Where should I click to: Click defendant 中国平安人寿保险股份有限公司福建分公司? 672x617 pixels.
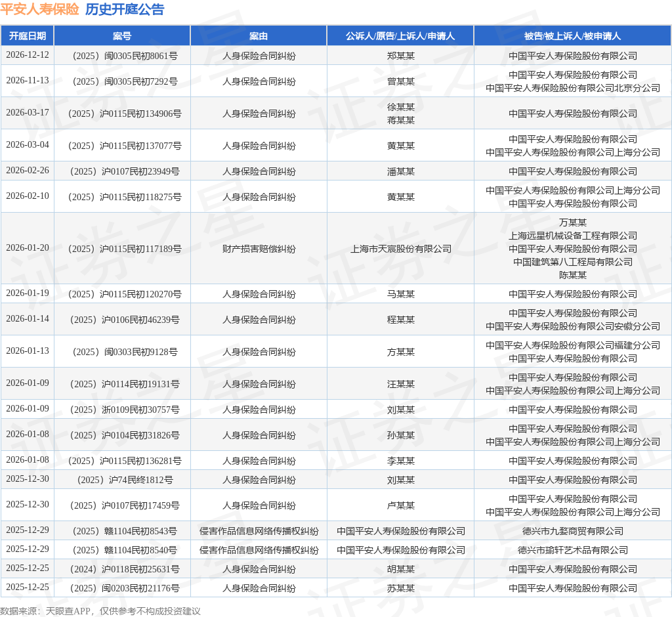[572, 345]
